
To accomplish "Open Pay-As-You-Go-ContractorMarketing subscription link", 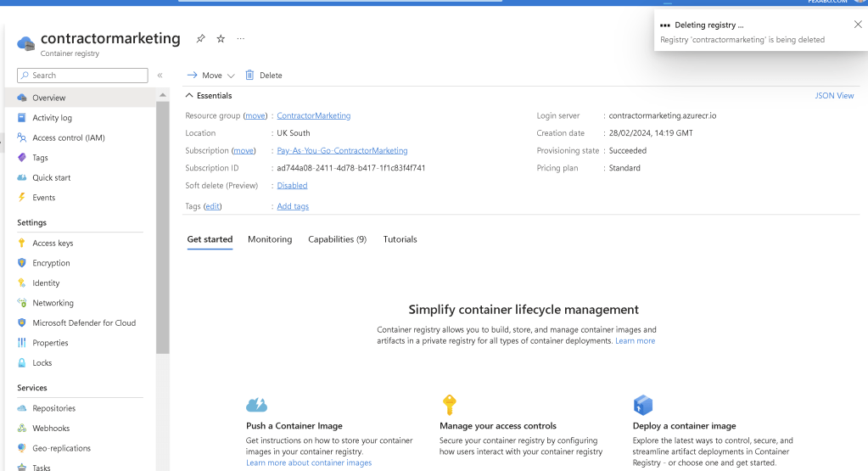I will pyautogui.click(x=342, y=150).
